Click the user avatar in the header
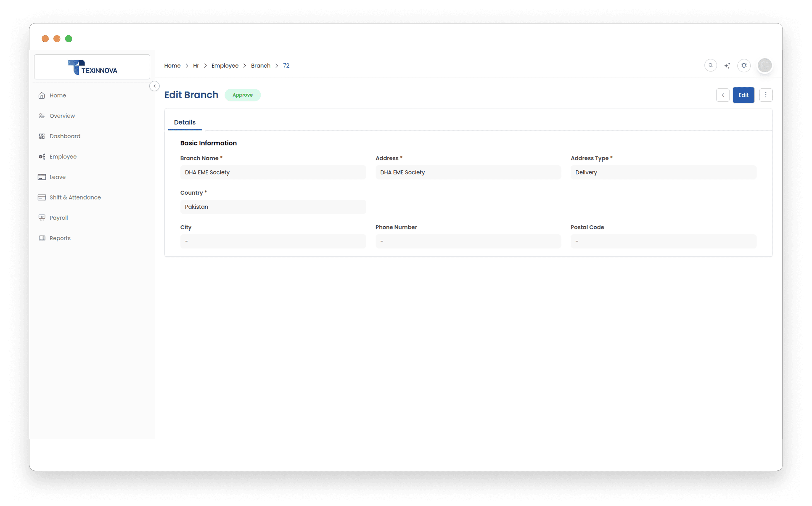The height and width of the screenshot is (506, 812). point(765,65)
